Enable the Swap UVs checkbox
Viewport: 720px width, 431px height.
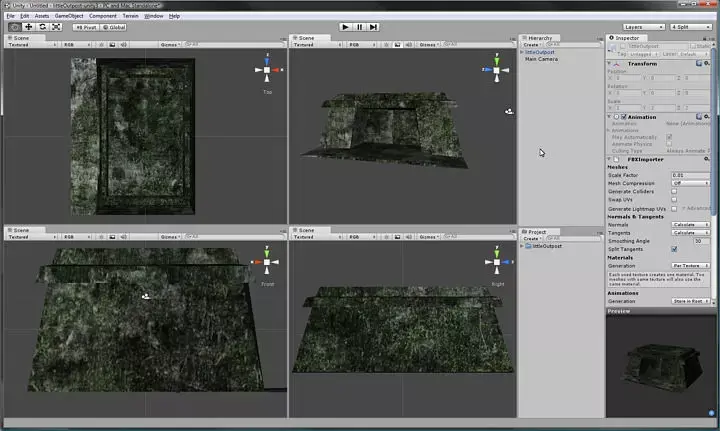[x=674, y=200]
